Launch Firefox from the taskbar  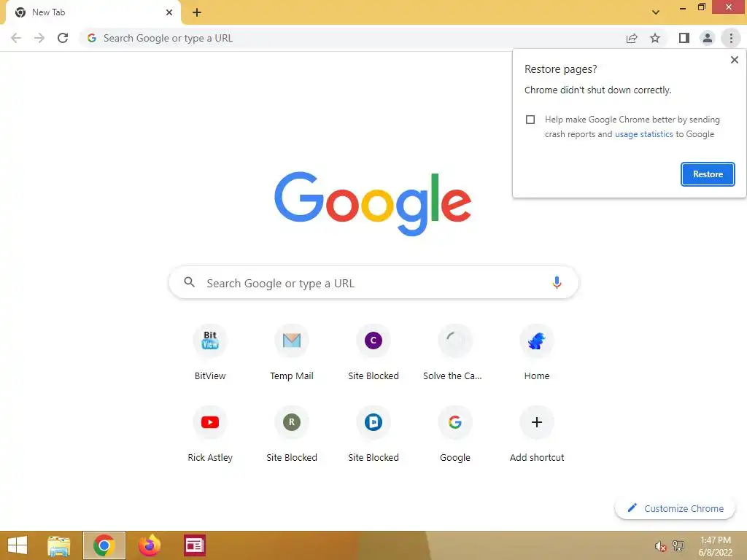149,545
